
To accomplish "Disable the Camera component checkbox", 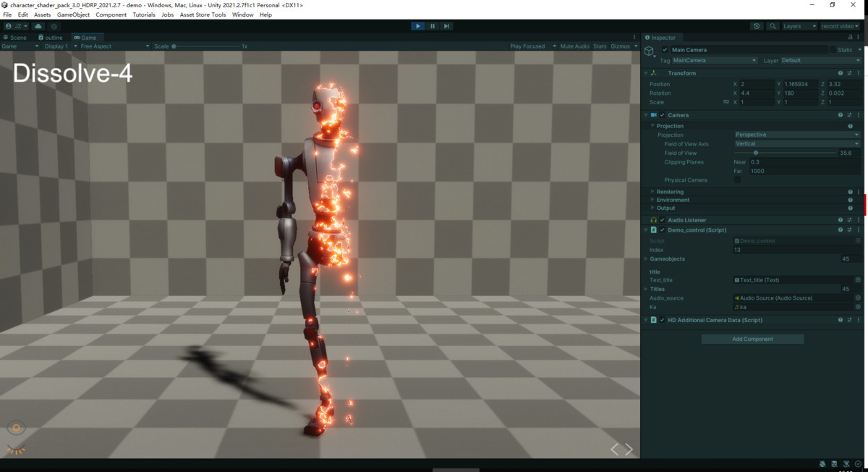I will pyautogui.click(x=663, y=114).
